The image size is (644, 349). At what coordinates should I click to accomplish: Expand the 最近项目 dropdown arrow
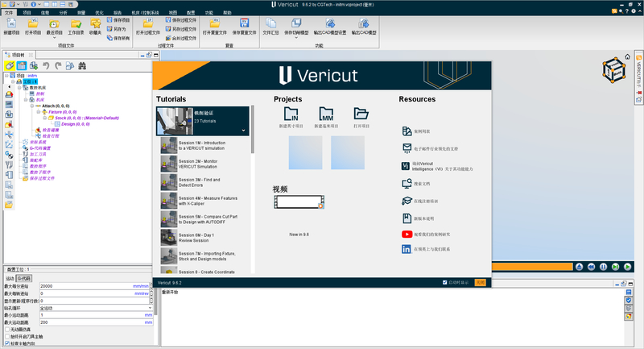tap(54, 38)
